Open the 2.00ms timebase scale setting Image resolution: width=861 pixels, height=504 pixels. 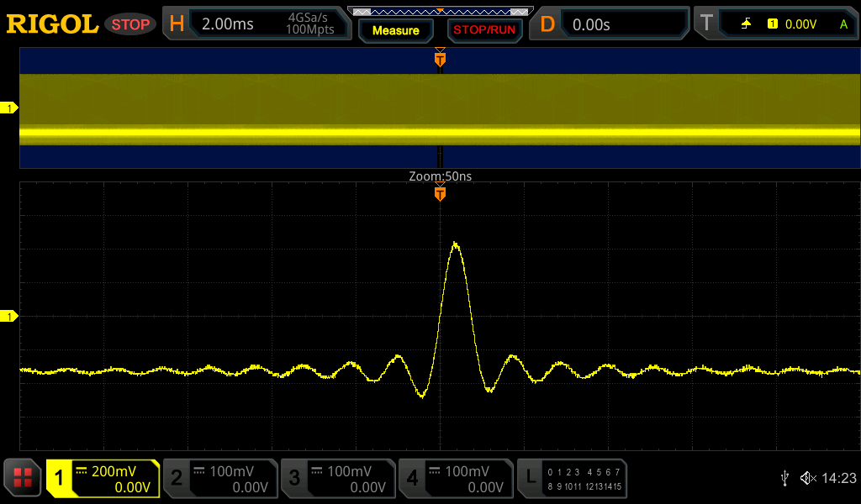[x=228, y=24]
